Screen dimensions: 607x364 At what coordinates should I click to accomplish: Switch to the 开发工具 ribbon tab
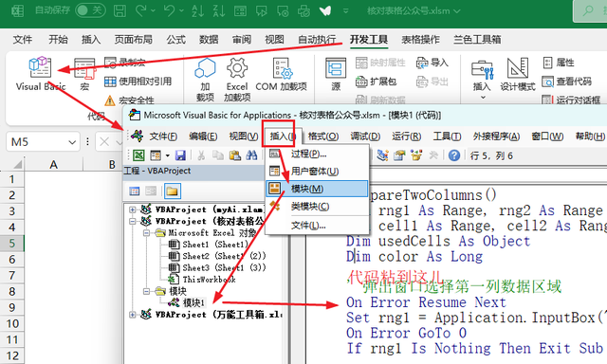pos(369,40)
